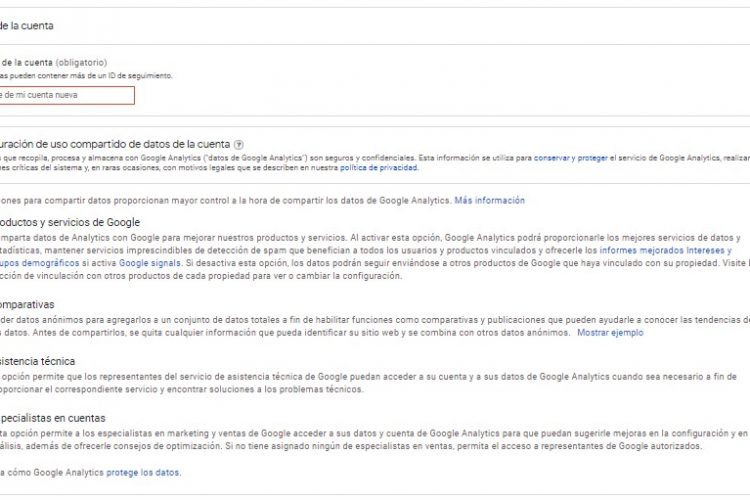Viewport: 750px width, 500px height.
Task: Click text 'cómo Google Analytics'
Action: (x=55, y=473)
